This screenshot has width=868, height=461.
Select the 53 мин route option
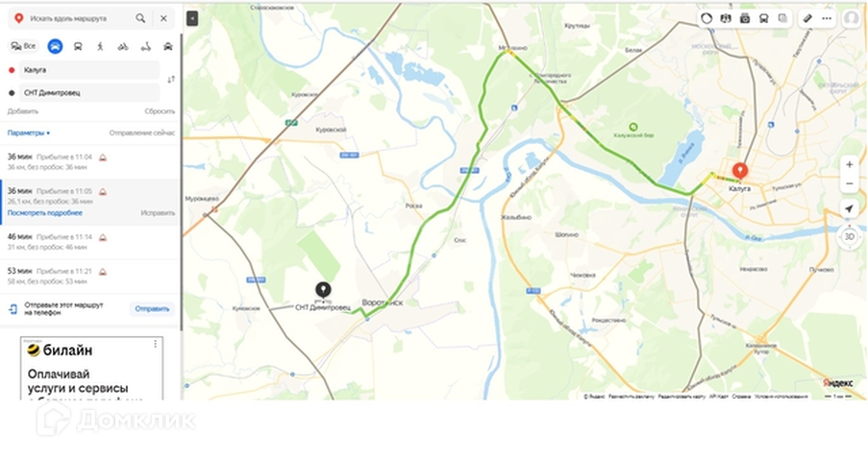coord(90,277)
